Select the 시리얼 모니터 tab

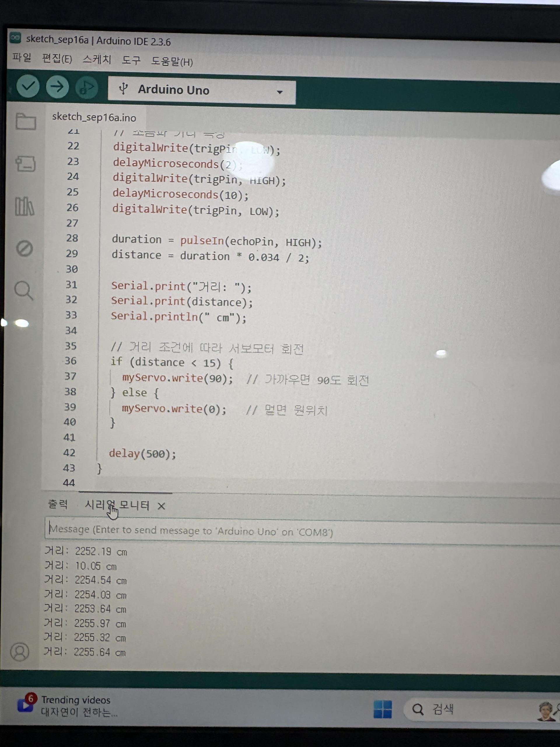pos(117,505)
